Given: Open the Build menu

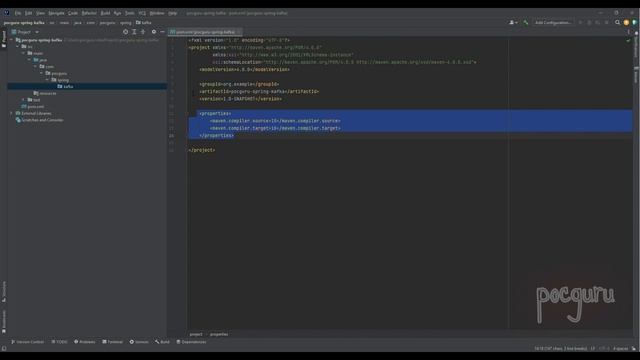Looking at the screenshot, I should [x=105, y=13].
